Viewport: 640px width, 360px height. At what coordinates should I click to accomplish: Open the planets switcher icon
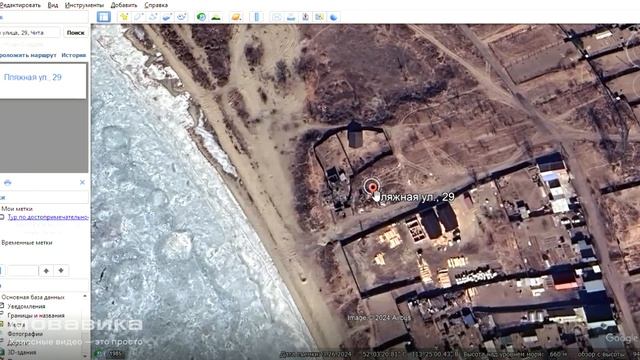236,17
